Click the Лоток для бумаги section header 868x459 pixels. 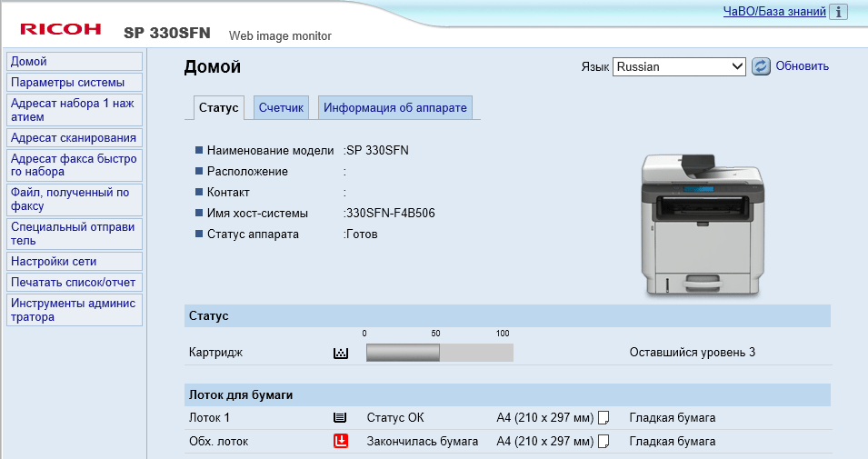[507, 394]
